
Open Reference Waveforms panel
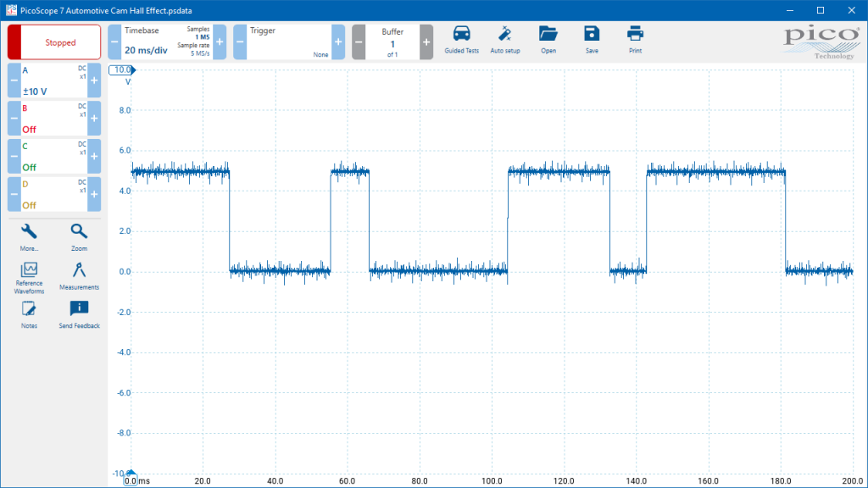tap(29, 278)
